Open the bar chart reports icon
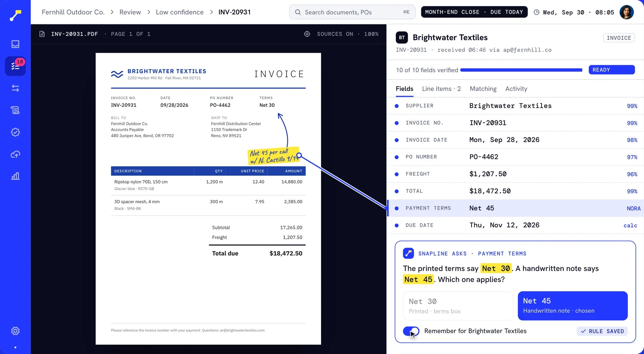The image size is (644, 354). (x=15, y=176)
